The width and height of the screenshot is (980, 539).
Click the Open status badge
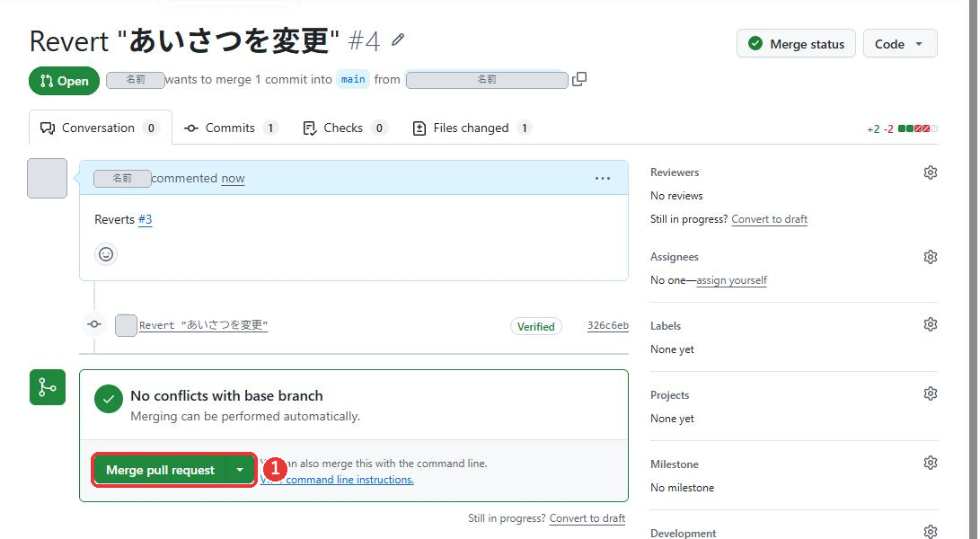pyautogui.click(x=64, y=81)
